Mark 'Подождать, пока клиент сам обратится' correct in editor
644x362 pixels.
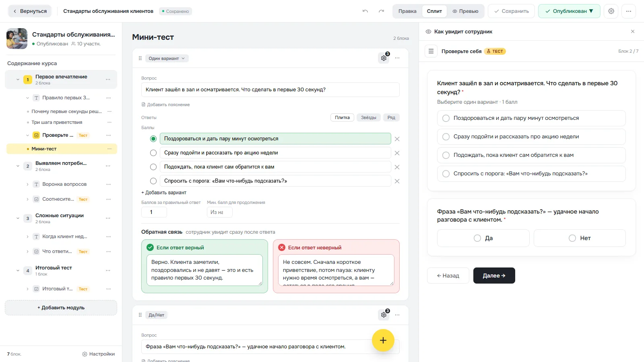pos(153,167)
